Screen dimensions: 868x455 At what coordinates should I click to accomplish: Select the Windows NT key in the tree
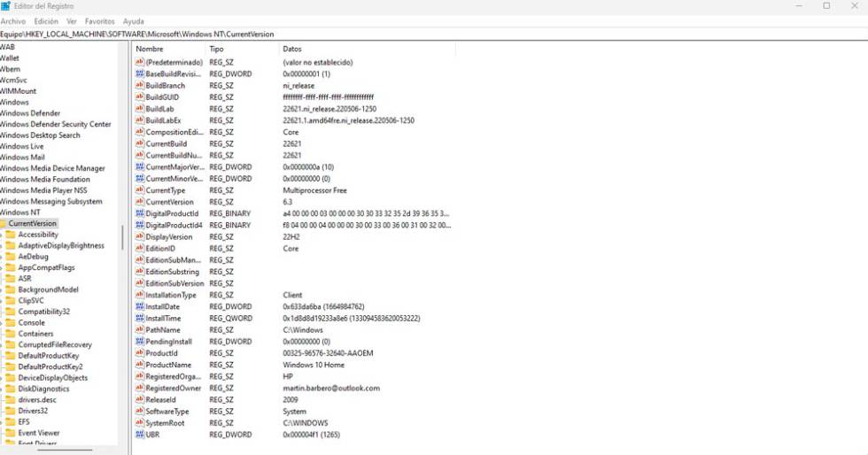(20, 212)
